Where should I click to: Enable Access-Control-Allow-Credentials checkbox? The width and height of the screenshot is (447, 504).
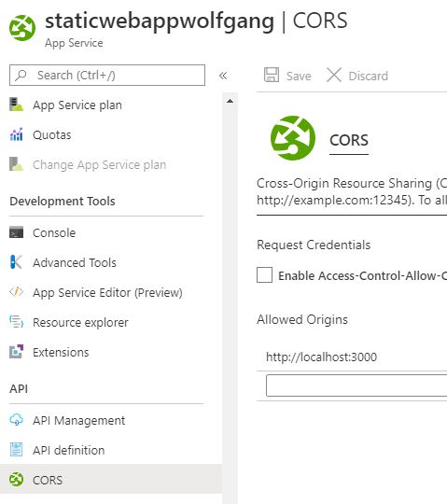[x=264, y=275]
